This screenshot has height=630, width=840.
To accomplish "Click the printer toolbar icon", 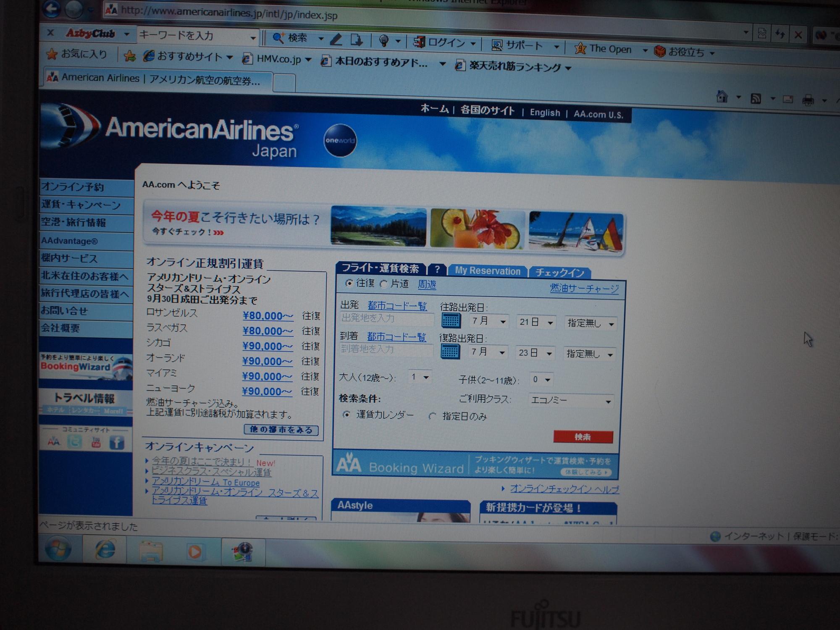I will pos(808,100).
